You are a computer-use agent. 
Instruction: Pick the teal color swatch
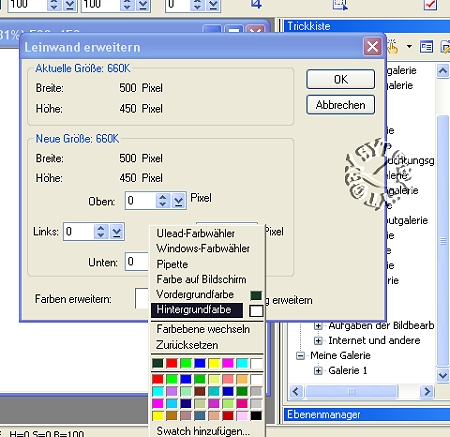[214, 391]
